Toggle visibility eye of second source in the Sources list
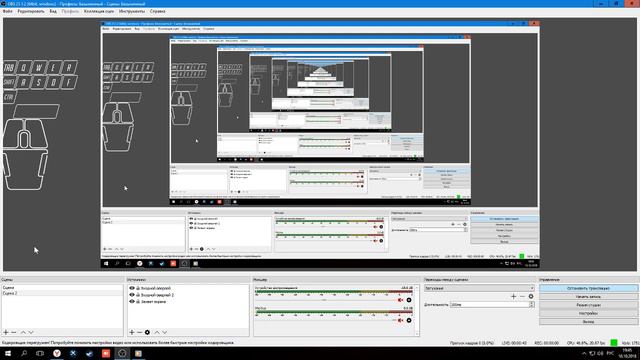 point(132,295)
